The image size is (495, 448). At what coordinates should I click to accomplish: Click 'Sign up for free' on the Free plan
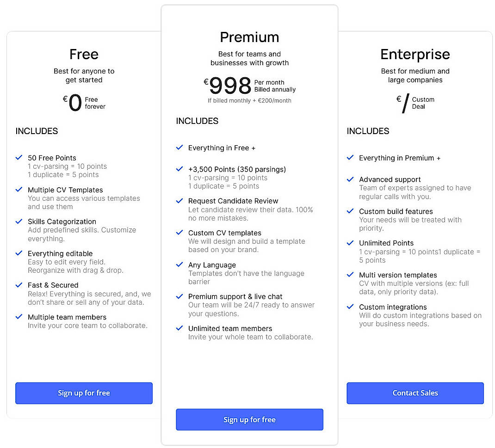pyautogui.click(x=84, y=393)
